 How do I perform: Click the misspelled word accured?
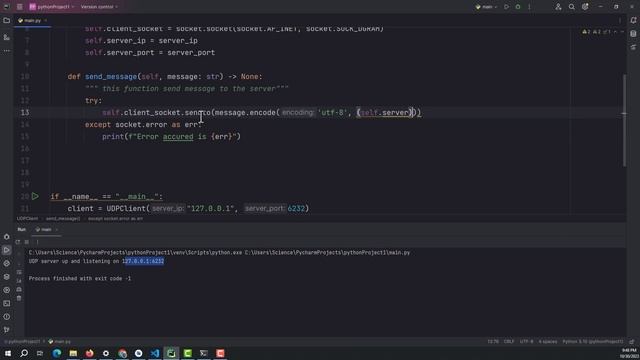tap(178, 137)
